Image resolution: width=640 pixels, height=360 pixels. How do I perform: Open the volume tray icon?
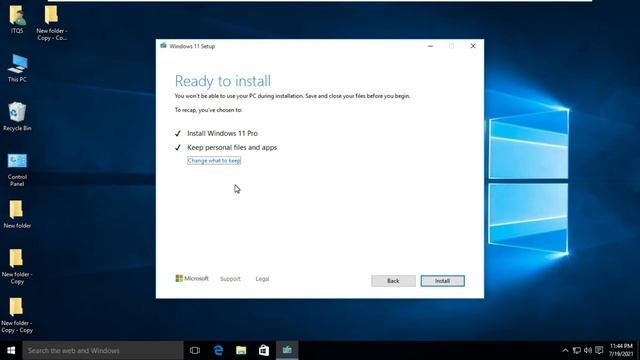tap(588, 350)
